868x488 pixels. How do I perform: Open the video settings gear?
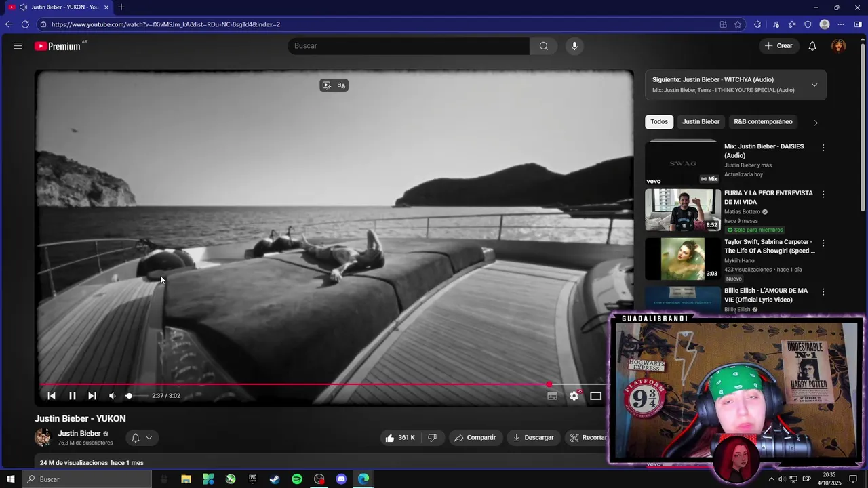click(574, 396)
